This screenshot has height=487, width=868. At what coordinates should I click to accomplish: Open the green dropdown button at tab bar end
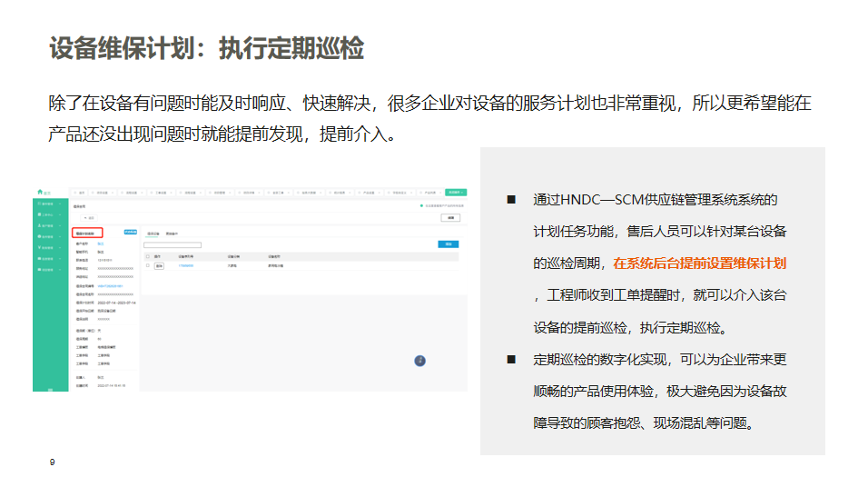tap(456, 193)
